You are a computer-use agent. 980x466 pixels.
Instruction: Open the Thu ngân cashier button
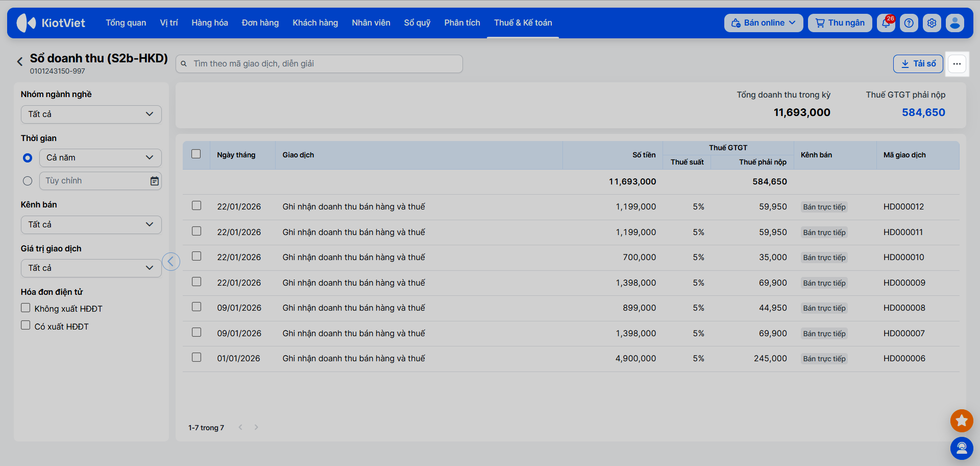coord(840,23)
